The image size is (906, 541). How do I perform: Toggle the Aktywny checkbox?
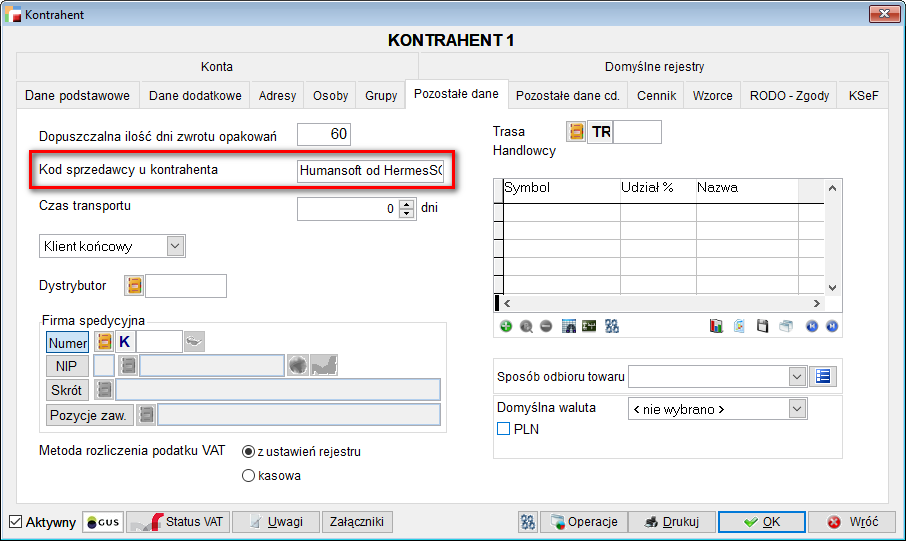click(x=15, y=522)
